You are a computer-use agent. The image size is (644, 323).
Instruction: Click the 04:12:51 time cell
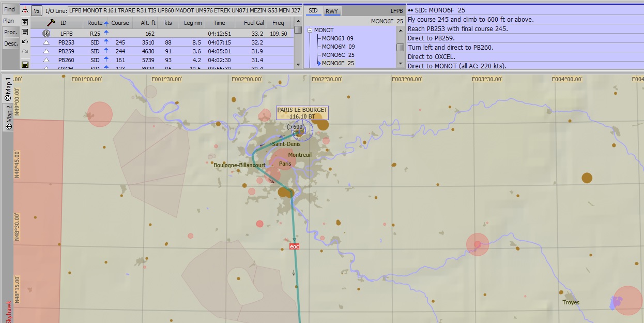[x=219, y=34]
